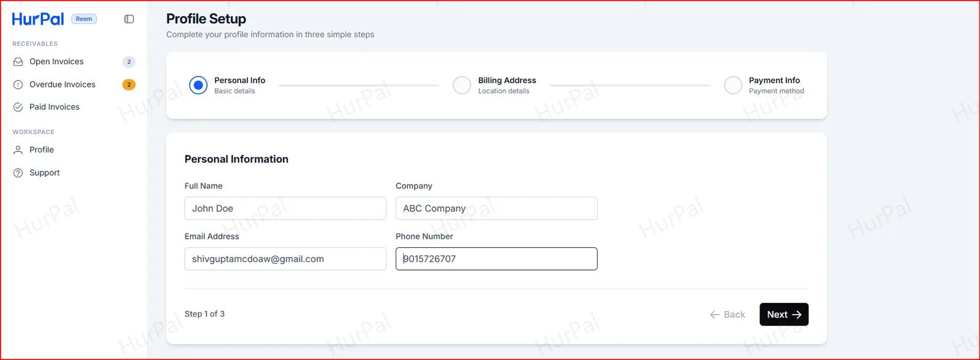Click the WORKSPACE section header
Viewport: 980px width, 360px height.
[34, 132]
